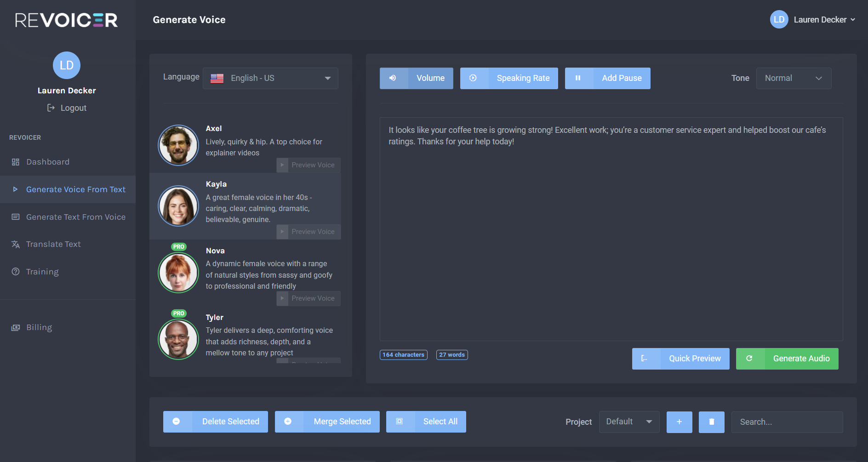Click the Delete Selected minus icon

176,421
